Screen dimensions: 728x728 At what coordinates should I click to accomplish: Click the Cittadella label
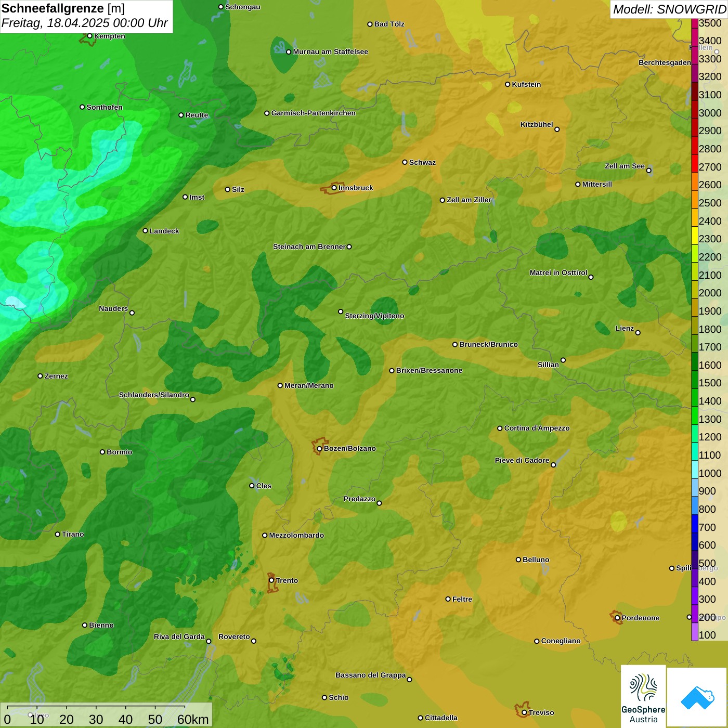[x=441, y=718]
